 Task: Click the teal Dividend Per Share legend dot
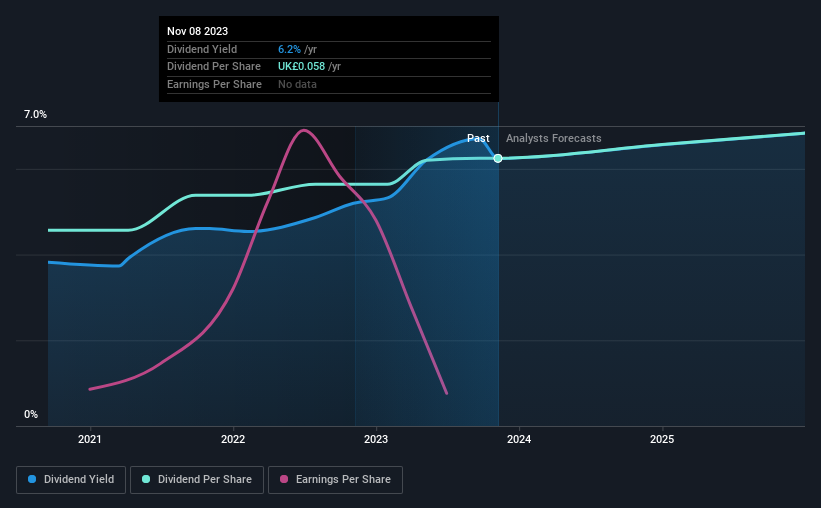tap(146, 479)
